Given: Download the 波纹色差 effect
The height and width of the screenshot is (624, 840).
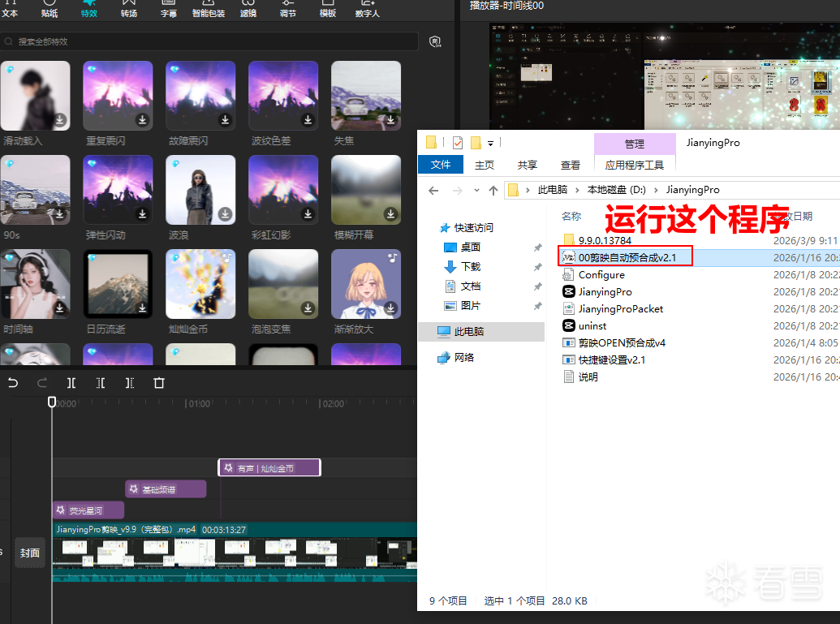Looking at the screenshot, I should (308, 119).
